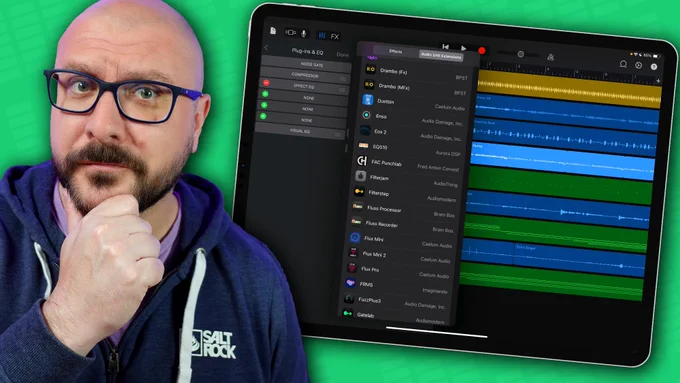Open My Songs document icon

pyautogui.click(x=273, y=30)
